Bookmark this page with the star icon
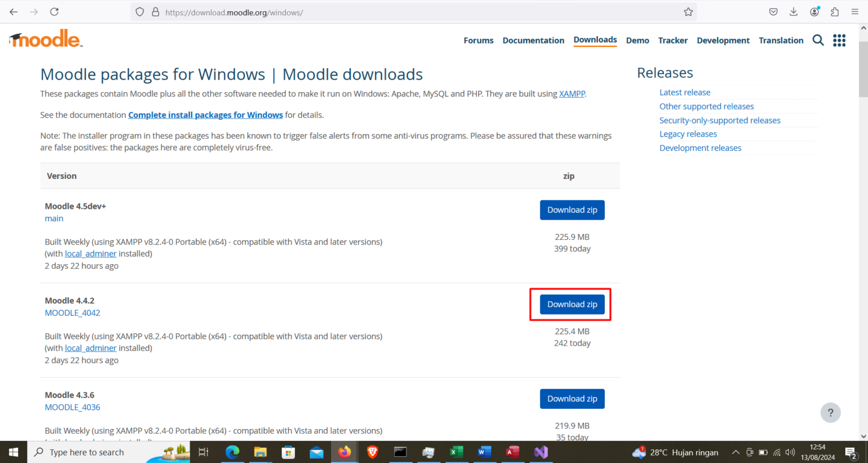This screenshot has width=868, height=463. tap(688, 12)
